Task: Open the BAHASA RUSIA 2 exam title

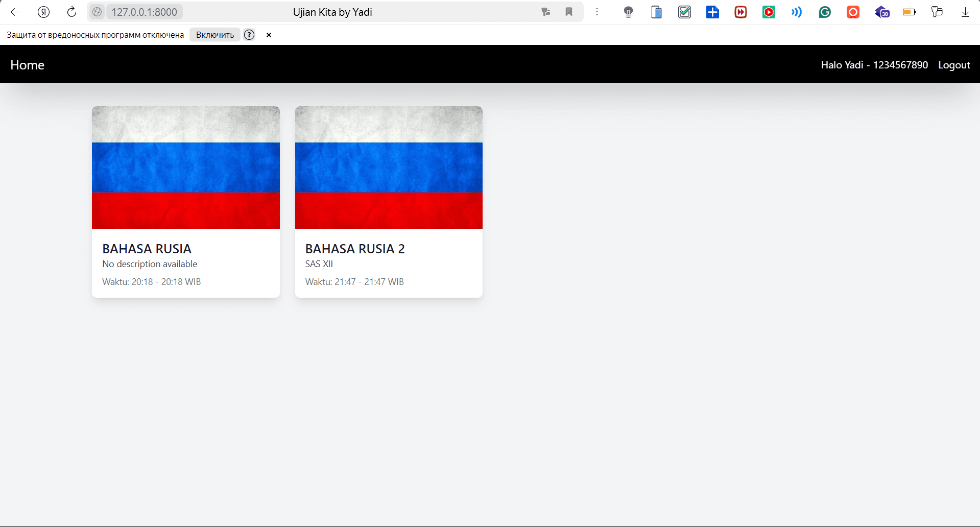Action: click(354, 249)
